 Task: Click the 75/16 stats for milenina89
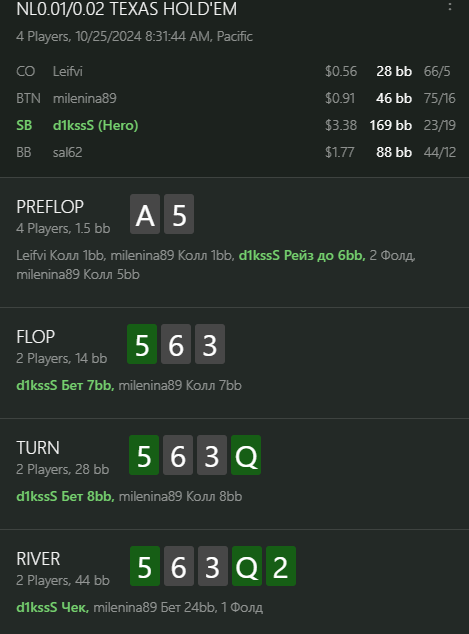tap(439, 98)
